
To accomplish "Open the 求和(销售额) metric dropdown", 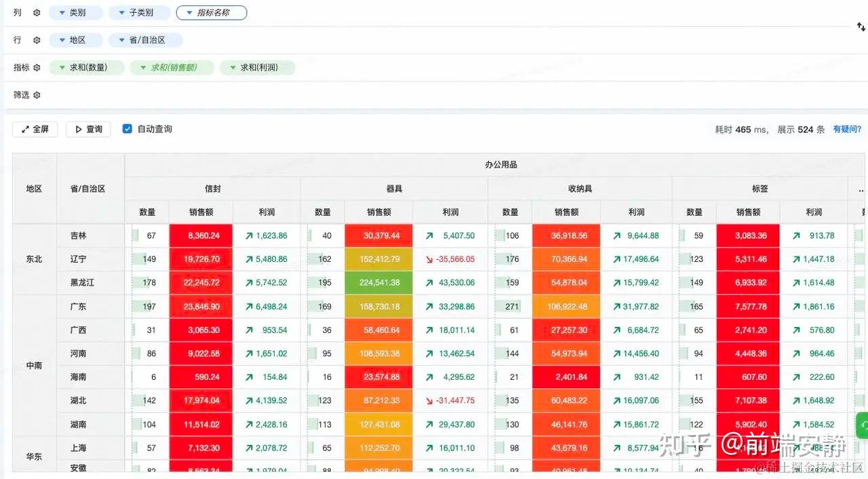I will (x=172, y=67).
